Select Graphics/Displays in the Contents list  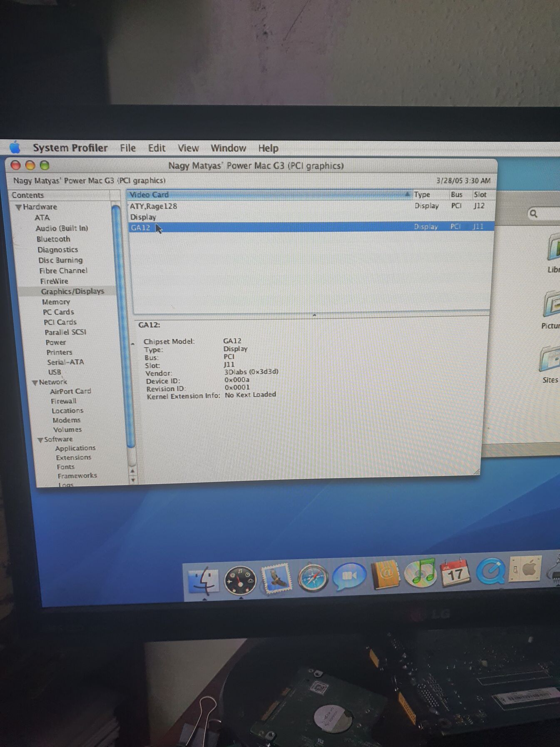pos(72,292)
